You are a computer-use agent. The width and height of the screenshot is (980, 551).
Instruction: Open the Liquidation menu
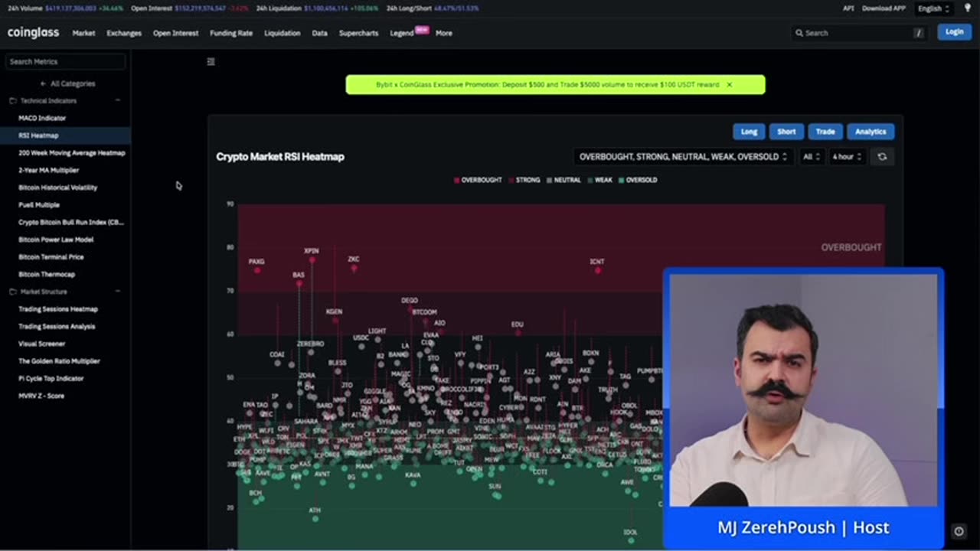coord(283,33)
